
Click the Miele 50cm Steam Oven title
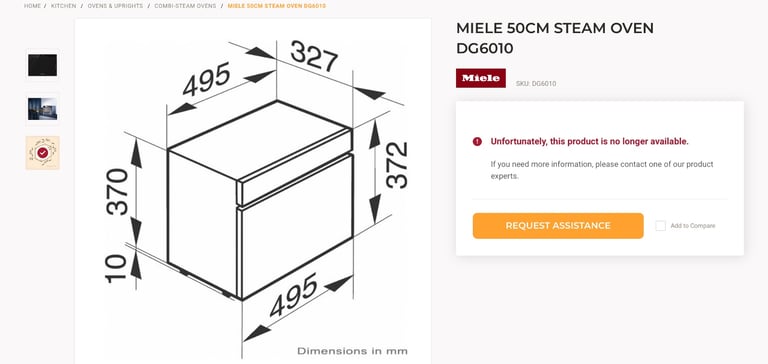point(554,38)
